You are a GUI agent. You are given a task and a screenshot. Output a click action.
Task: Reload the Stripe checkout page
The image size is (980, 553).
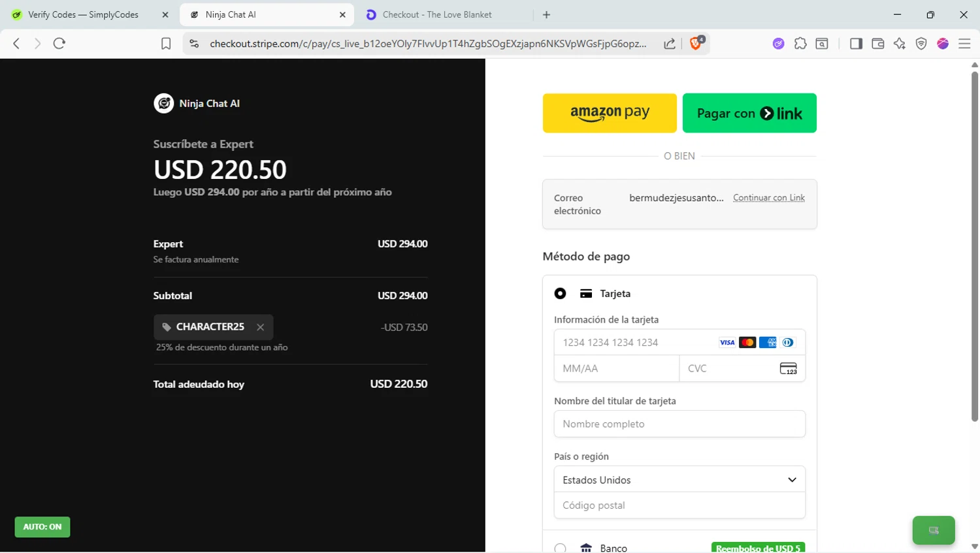[59, 44]
